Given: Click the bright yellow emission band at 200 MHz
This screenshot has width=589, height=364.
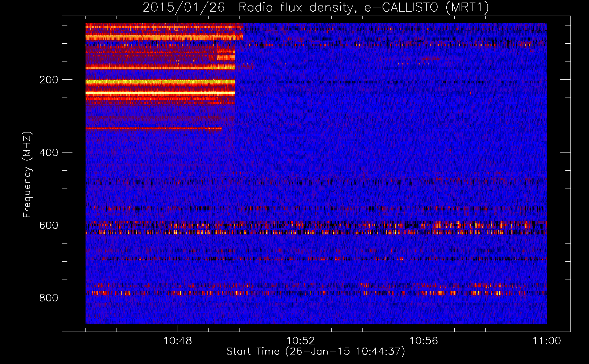Looking at the screenshot, I should point(160,82).
